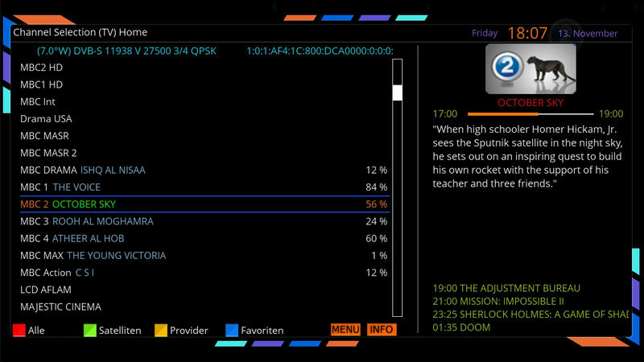Select channel MBC1 HD
Image resolution: width=644 pixels, height=362 pixels.
(204, 84)
